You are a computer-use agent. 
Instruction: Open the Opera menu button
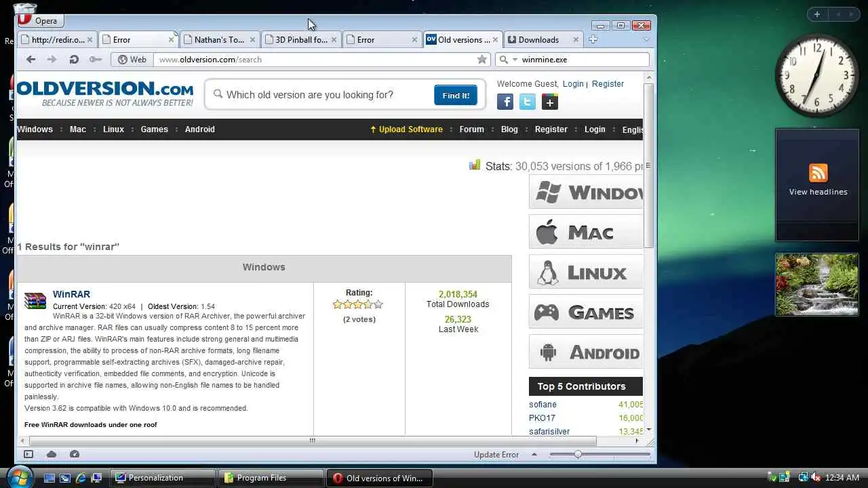coord(41,21)
